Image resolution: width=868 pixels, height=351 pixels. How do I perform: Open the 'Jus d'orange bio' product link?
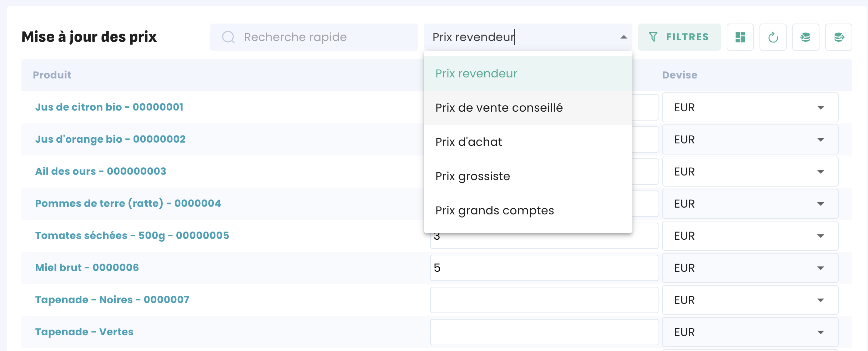point(110,139)
